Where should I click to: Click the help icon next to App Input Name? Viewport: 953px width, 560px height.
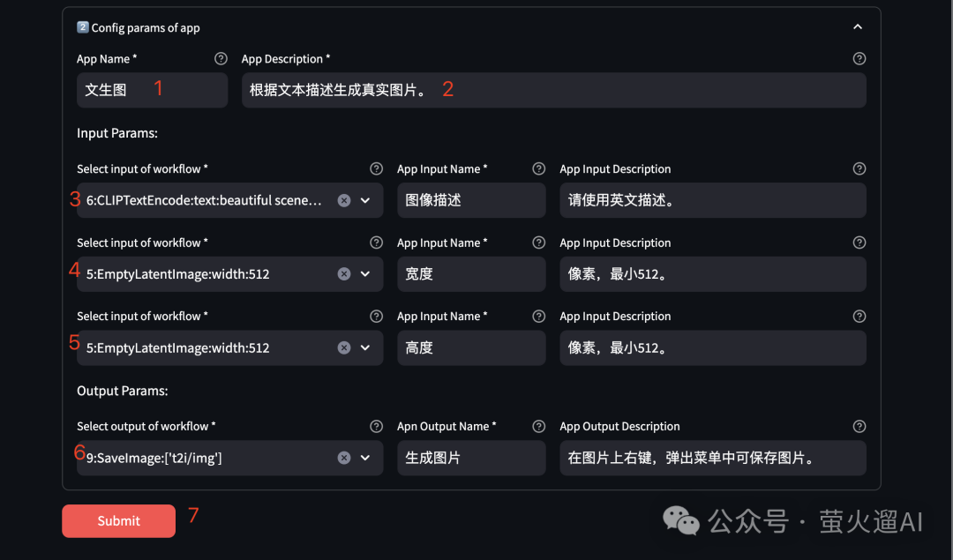538,168
